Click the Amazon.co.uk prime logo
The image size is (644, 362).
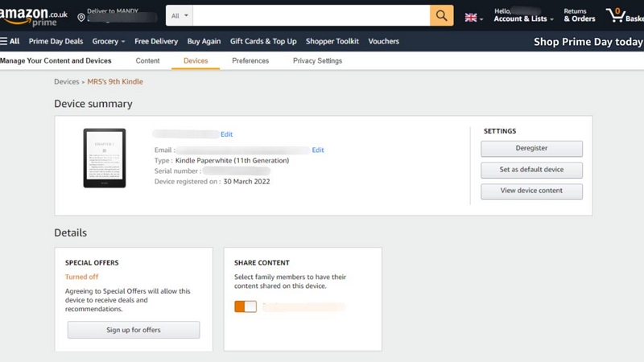(34, 17)
